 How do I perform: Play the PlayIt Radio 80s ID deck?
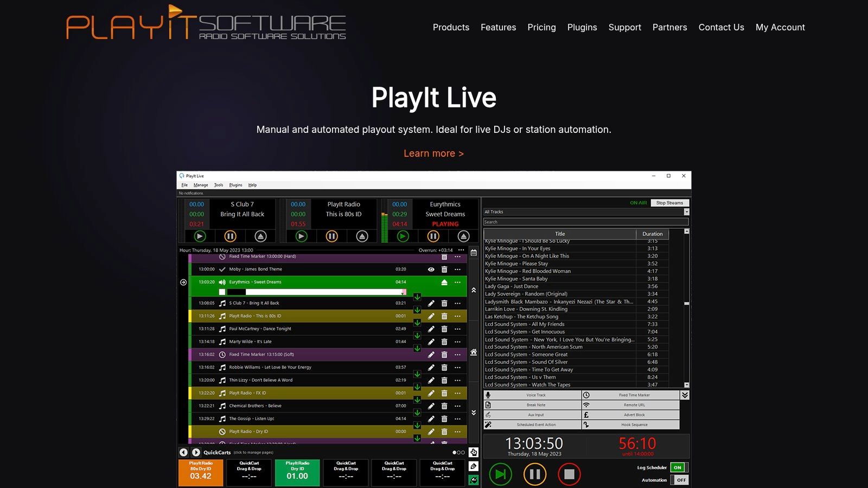302,236
